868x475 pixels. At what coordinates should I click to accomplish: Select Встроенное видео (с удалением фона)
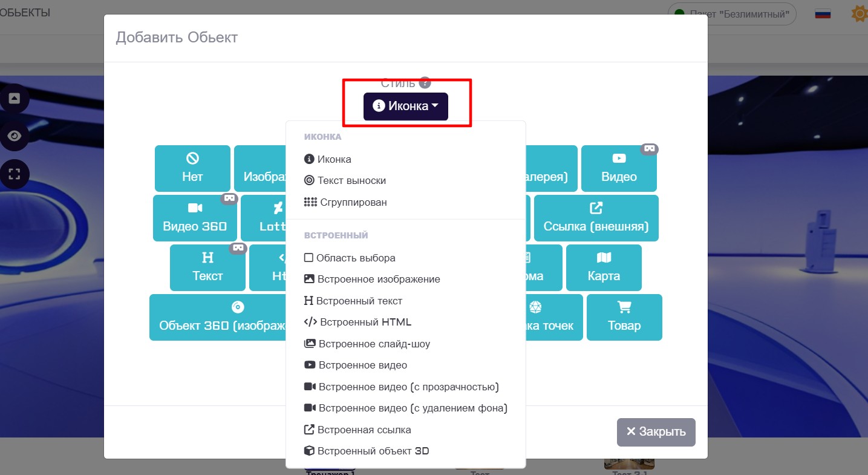(x=405, y=408)
